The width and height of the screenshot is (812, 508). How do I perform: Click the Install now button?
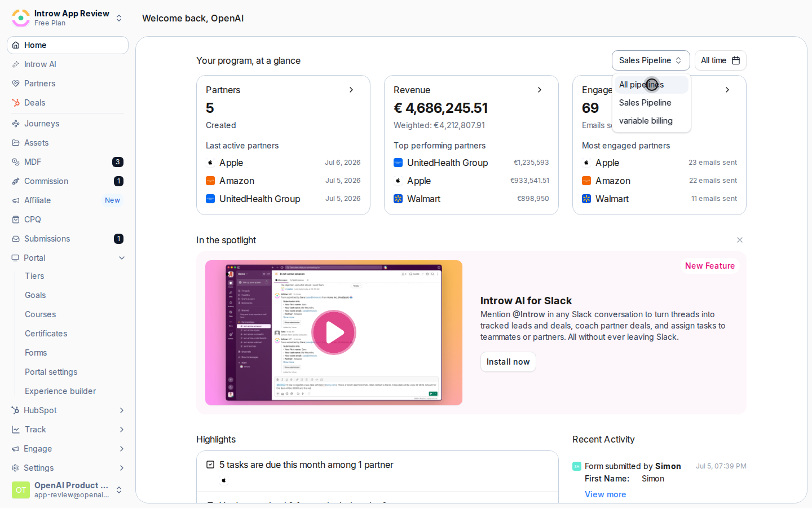pos(508,362)
